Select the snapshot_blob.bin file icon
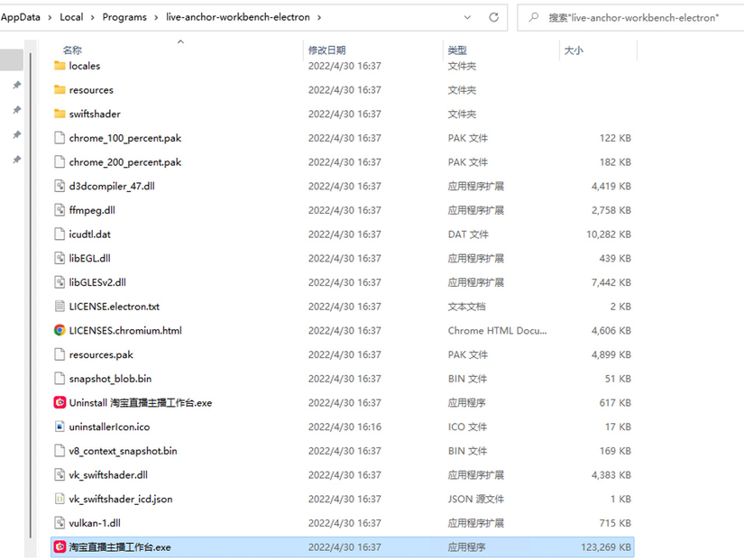The height and width of the screenshot is (560, 744). (x=60, y=379)
